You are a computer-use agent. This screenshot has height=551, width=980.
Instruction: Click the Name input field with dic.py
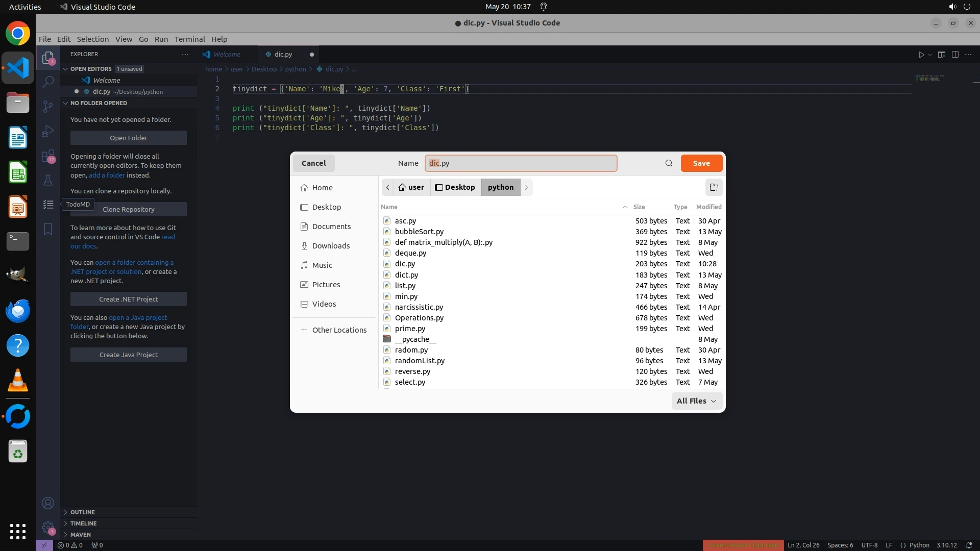521,163
